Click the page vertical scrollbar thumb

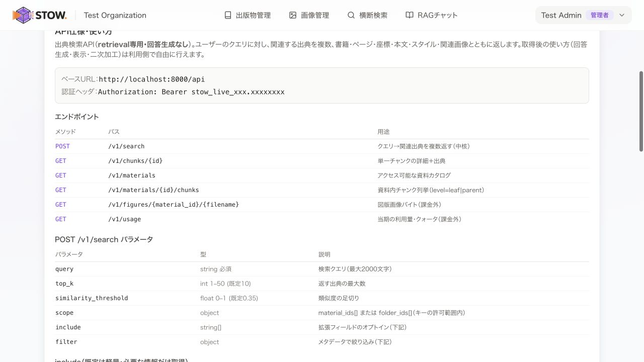click(x=641, y=111)
